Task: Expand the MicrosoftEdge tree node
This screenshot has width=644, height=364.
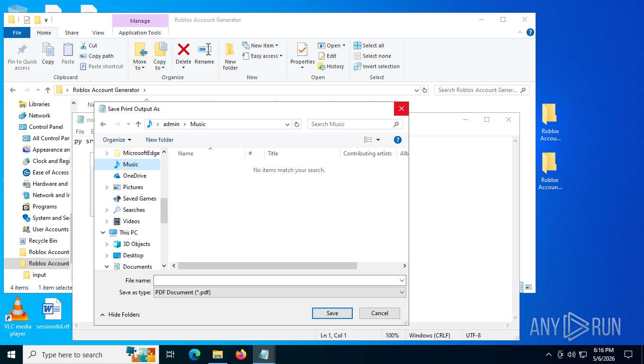Action: (x=107, y=153)
